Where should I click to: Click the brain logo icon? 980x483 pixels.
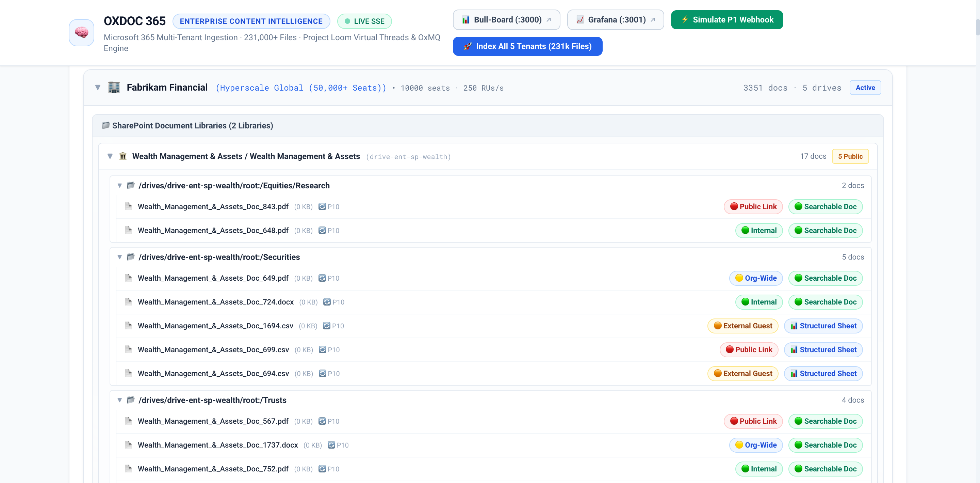pyautogui.click(x=81, y=33)
